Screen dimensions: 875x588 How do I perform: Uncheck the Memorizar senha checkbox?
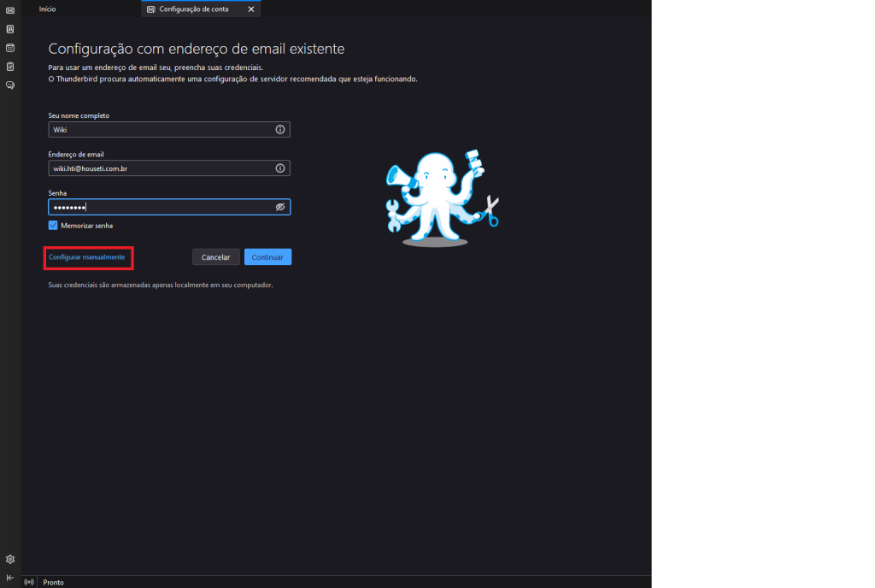coord(53,226)
